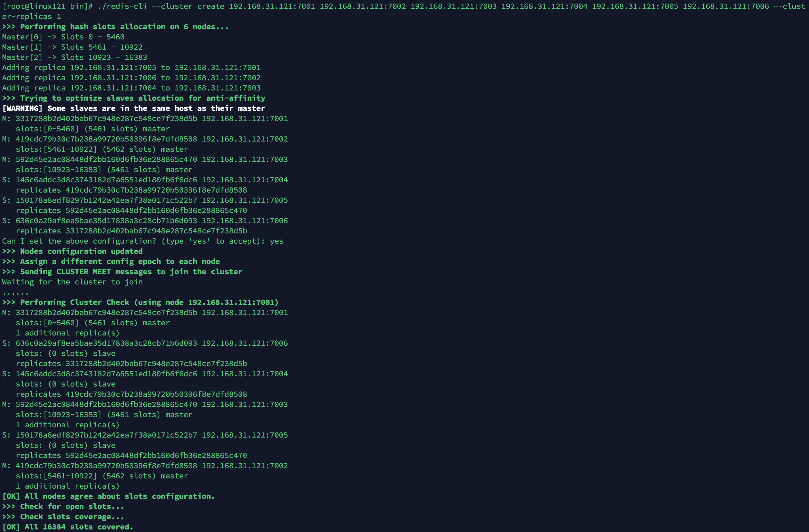
Task: Click 'Waiting for the cluster to join'
Action: tap(72, 282)
